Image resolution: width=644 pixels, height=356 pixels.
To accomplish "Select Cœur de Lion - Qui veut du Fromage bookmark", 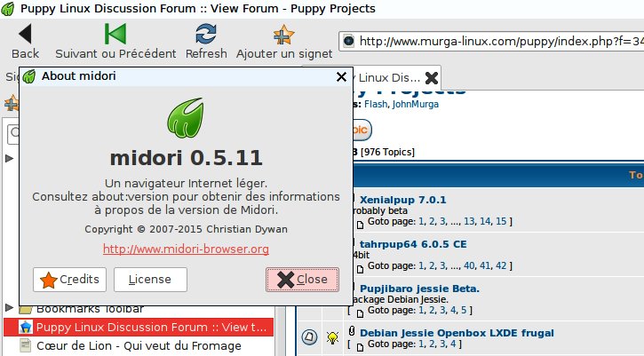I will pos(139,345).
